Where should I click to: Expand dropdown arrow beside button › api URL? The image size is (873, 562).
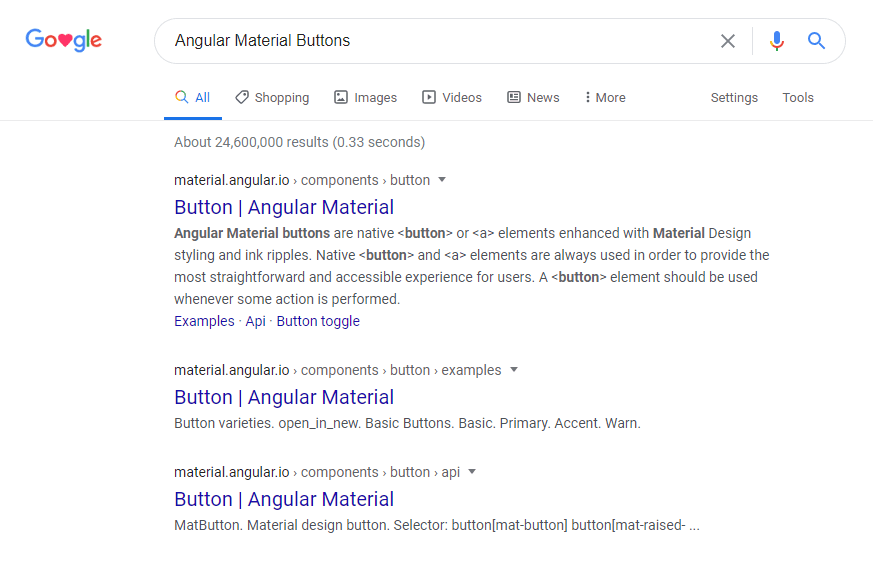coord(472,472)
